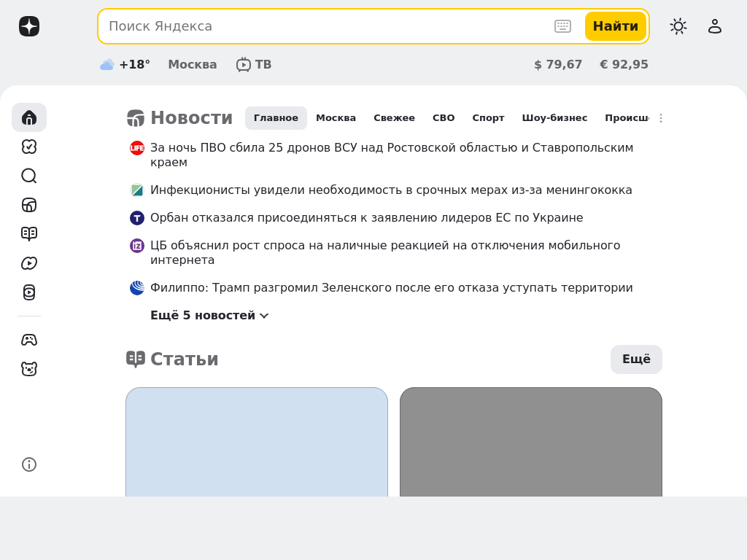Open the info circle icon in sidebar
The image size is (747, 560).
click(x=29, y=464)
